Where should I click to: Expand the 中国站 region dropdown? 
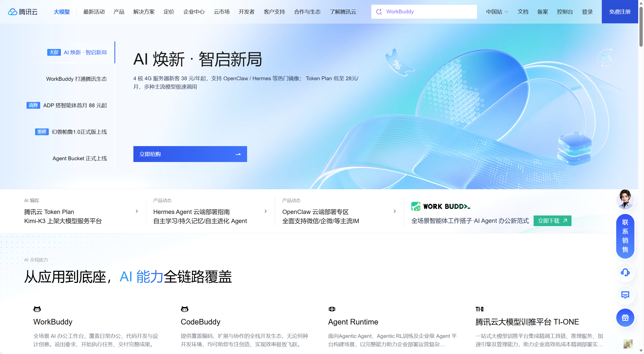pyautogui.click(x=497, y=12)
